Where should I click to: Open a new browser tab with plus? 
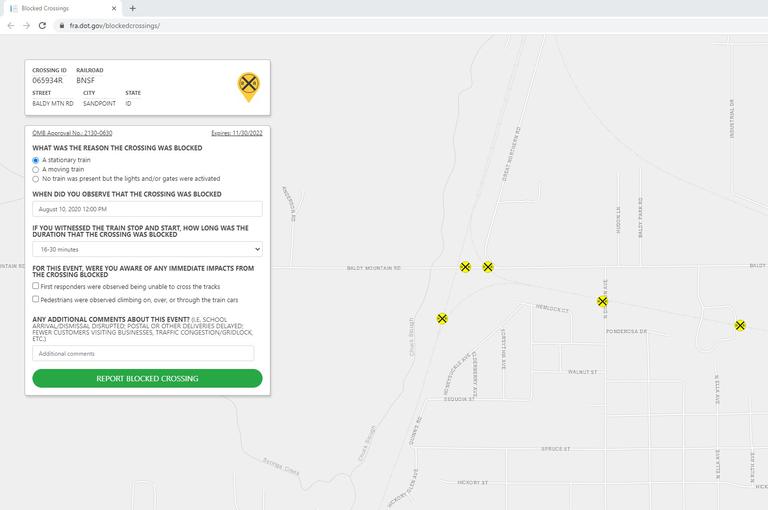132,8
